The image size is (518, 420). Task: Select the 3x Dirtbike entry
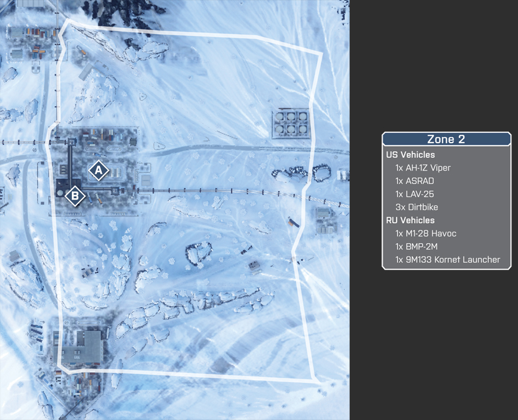pos(417,207)
